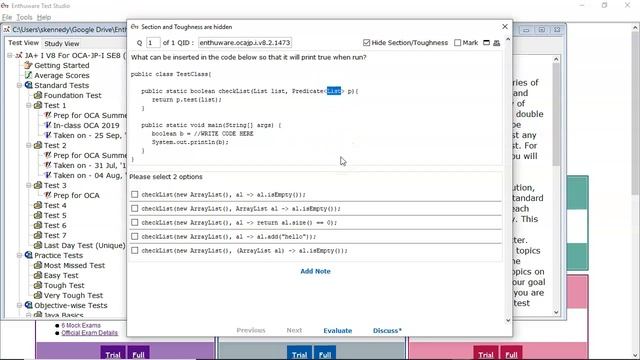Click the Test 6 icon
Image resolution: width=640 pixels, height=360 pixels.
[38, 225]
